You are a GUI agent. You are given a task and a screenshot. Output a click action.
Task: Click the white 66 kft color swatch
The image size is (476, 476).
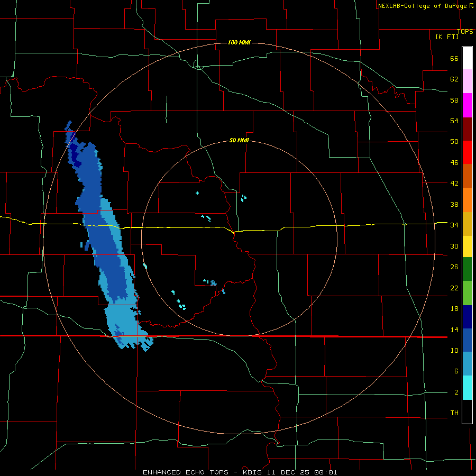point(467,58)
